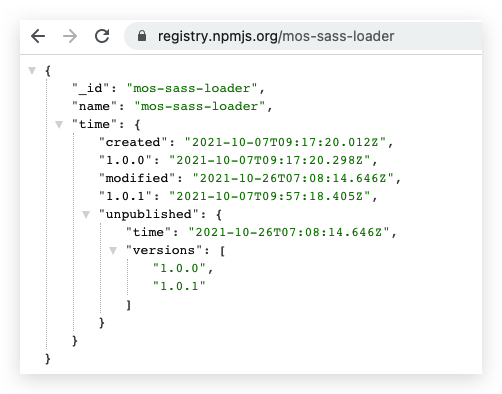
Task: Click the "versions" key
Action: coord(164,250)
